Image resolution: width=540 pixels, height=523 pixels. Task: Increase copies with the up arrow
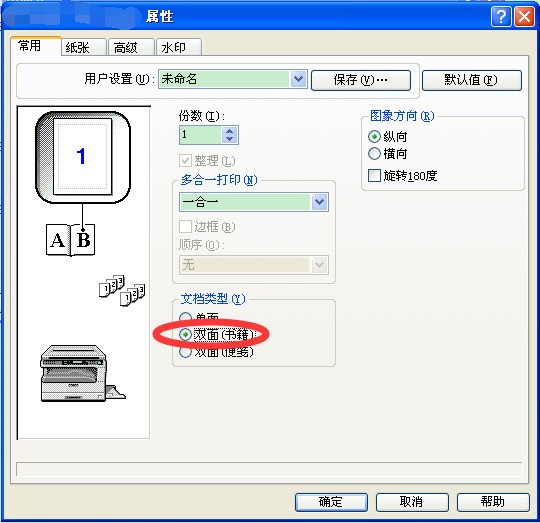pyautogui.click(x=230, y=131)
